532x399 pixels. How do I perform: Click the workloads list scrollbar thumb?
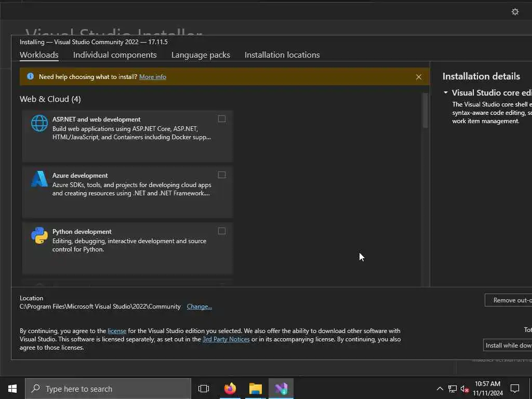tap(425, 111)
